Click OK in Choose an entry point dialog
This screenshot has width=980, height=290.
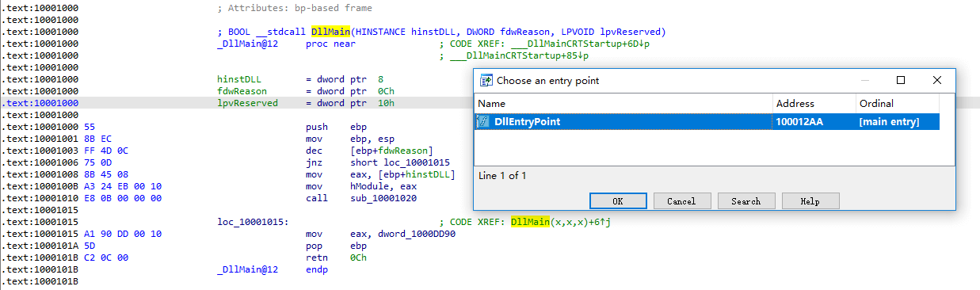click(618, 201)
